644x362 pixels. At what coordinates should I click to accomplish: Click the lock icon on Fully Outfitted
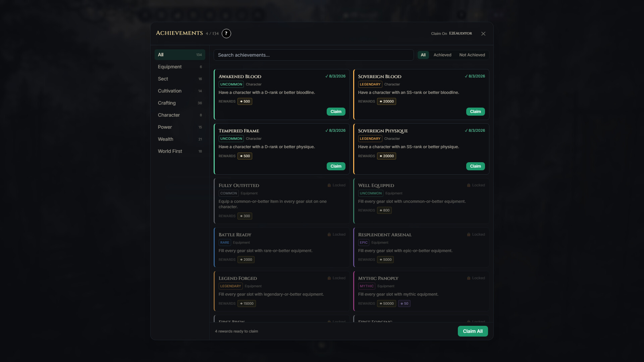click(x=329, y=185)
